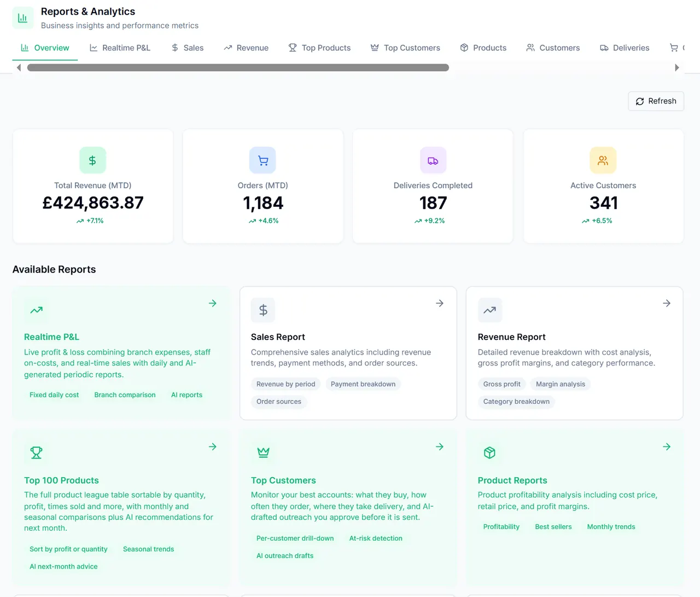Image resolution: width=700 pixels, height=597 pixels.
Task: Click the trend icon on Realtime P&L card
Action: [x=37, y=310]
